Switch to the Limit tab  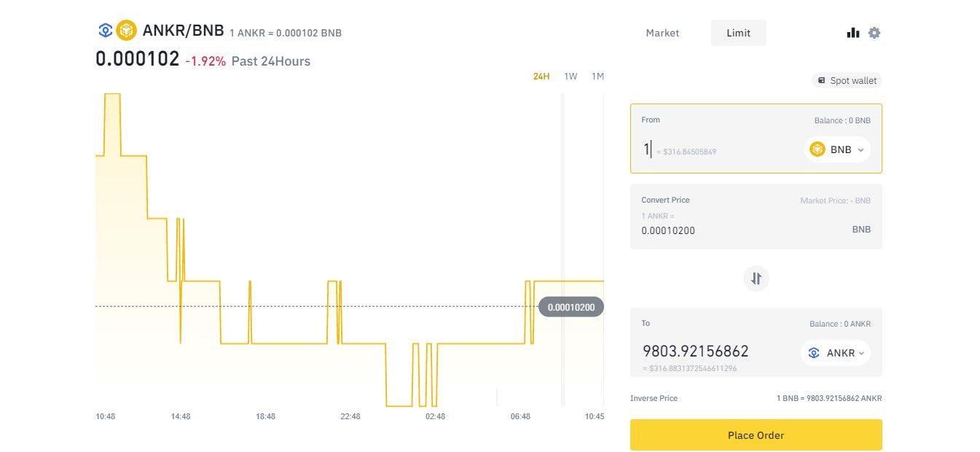click(738, 33)
